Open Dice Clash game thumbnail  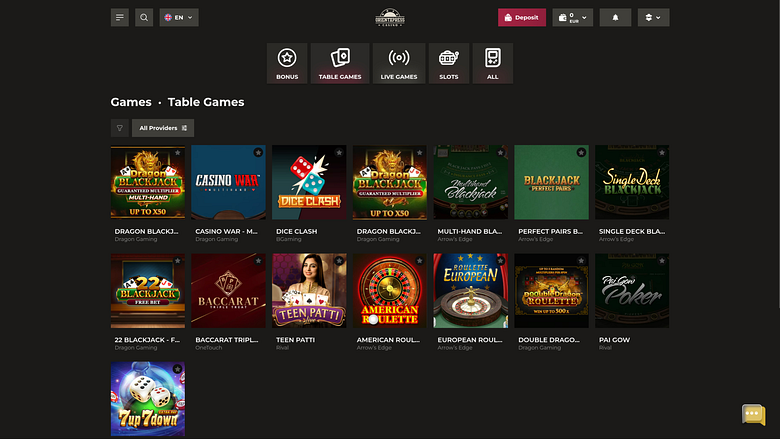click(309, 182)
